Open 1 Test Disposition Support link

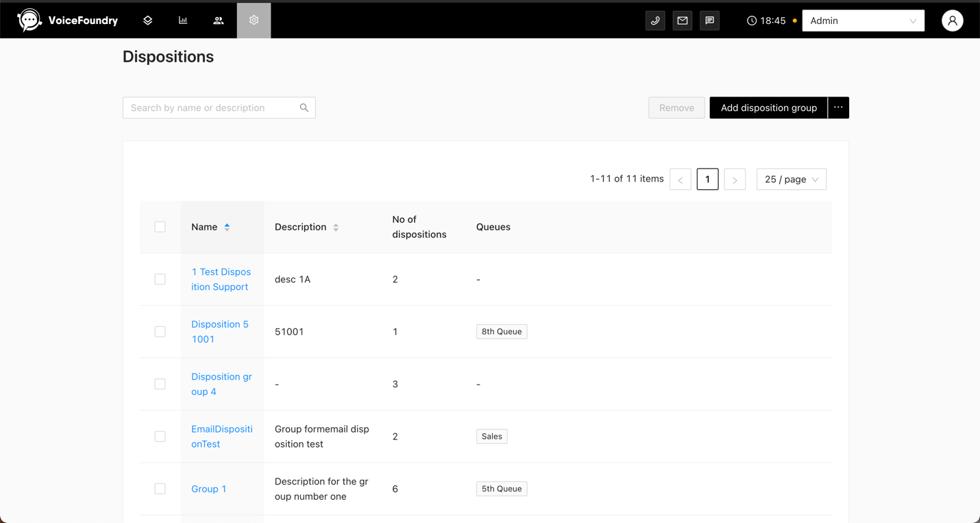click(221, 279)
